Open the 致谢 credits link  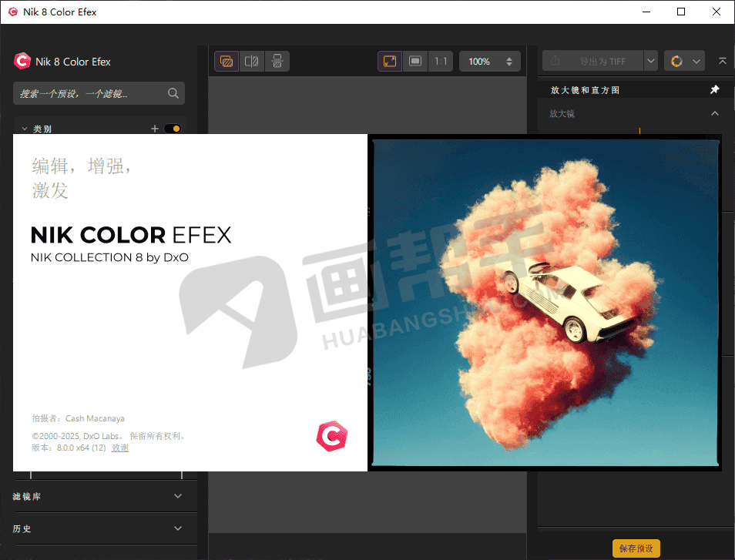(x=120, y=448)
